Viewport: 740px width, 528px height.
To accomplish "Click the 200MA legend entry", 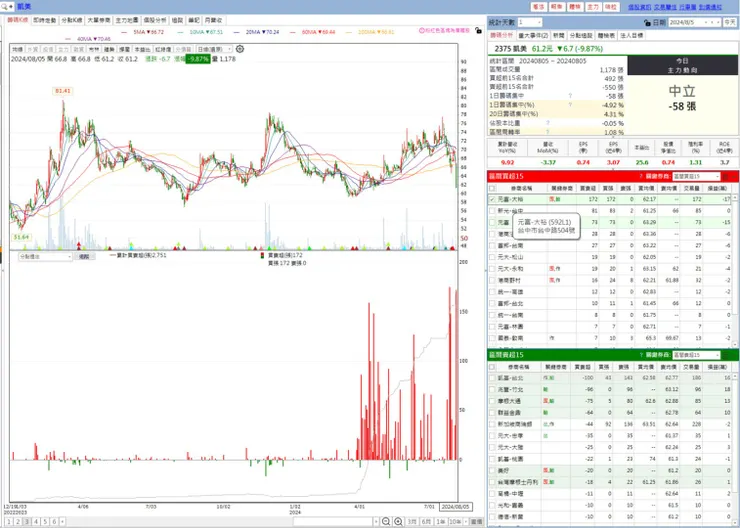I will 370,32.
